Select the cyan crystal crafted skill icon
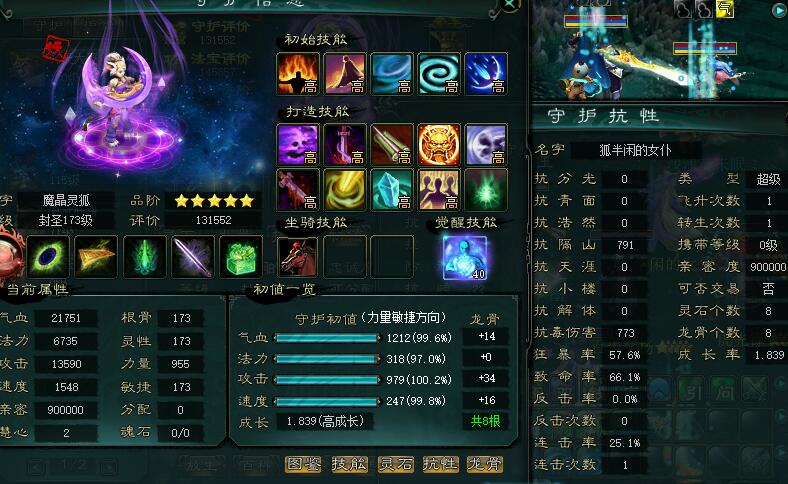The width and height of the screenshot is (788, 484). (x=392, y=189)
